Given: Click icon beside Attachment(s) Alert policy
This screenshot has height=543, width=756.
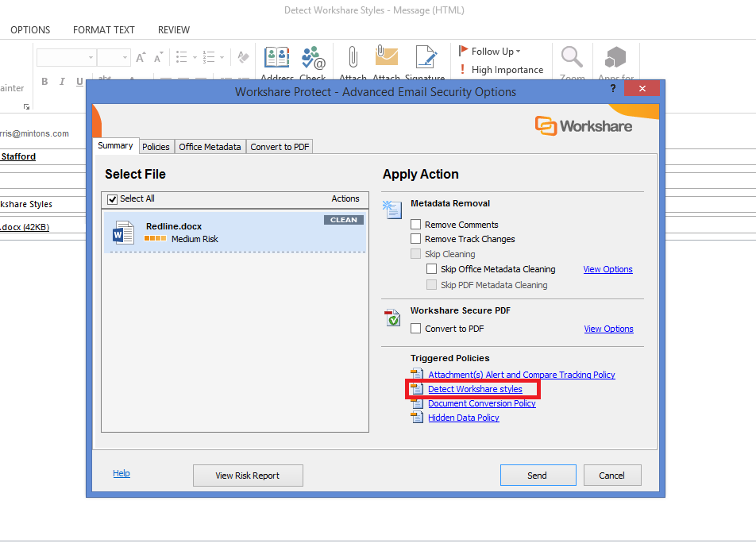Looking at the screenshot, I should point(417,375).
